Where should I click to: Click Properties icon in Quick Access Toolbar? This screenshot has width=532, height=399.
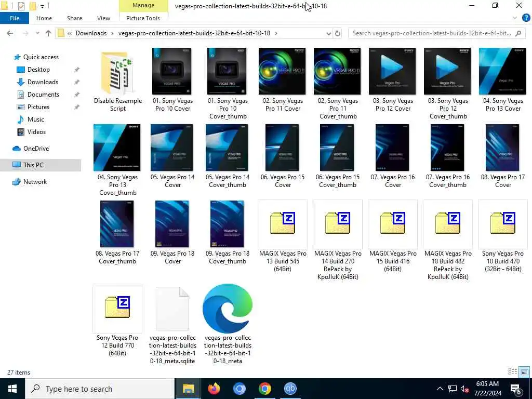click(x=21, y=6)
